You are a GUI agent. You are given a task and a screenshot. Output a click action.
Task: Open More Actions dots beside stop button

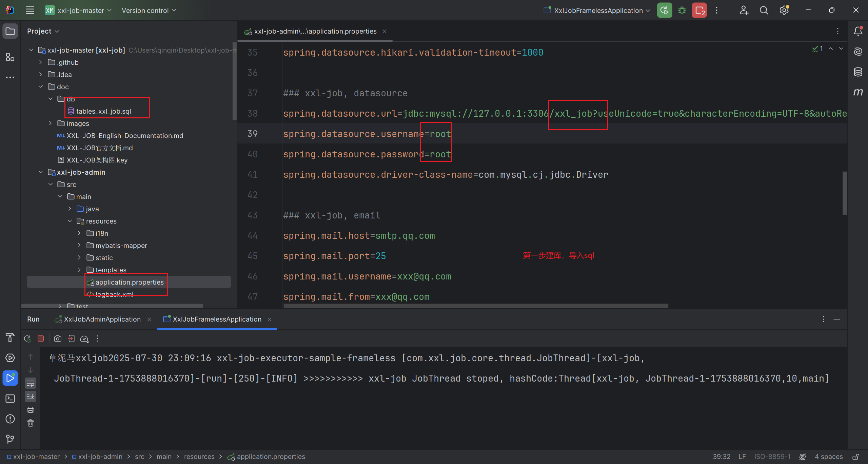(x=716, y=10)
